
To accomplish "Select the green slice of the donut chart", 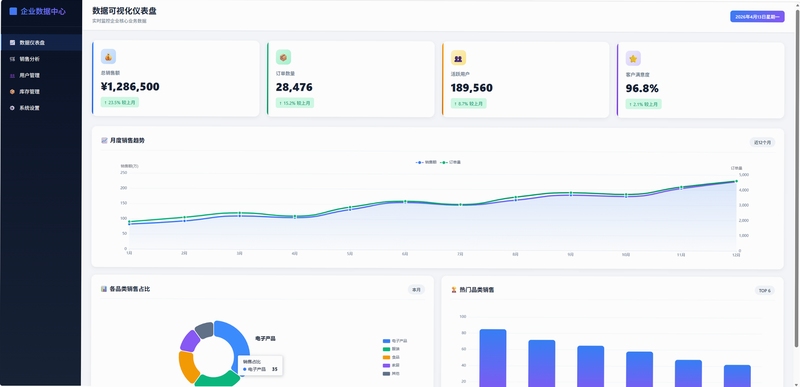I will click(x=217, y=379).
